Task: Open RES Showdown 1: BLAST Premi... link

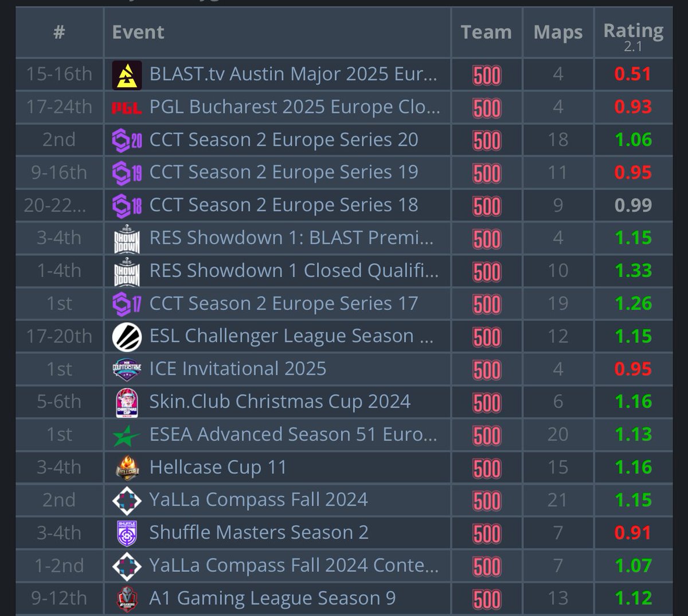Action: [291, 237]
